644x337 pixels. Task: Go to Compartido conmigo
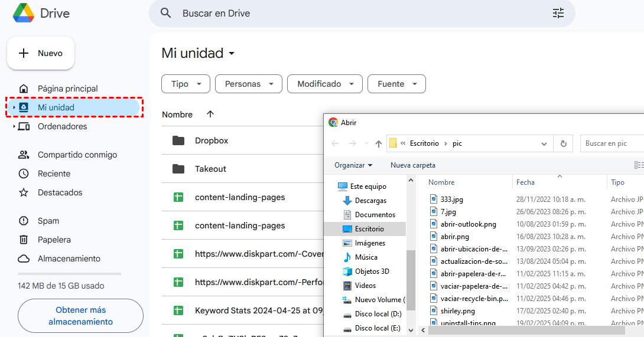[77, 155]
